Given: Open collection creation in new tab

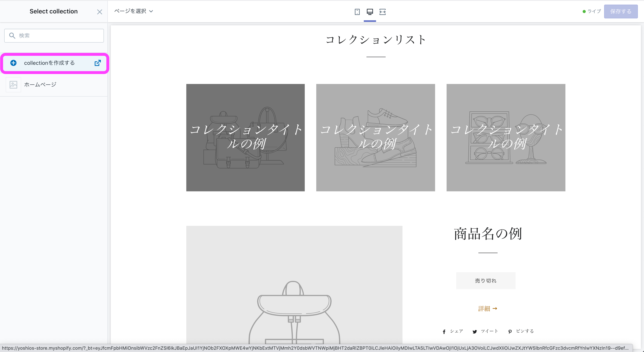Looking at the screenshot, I should (98, 63).
